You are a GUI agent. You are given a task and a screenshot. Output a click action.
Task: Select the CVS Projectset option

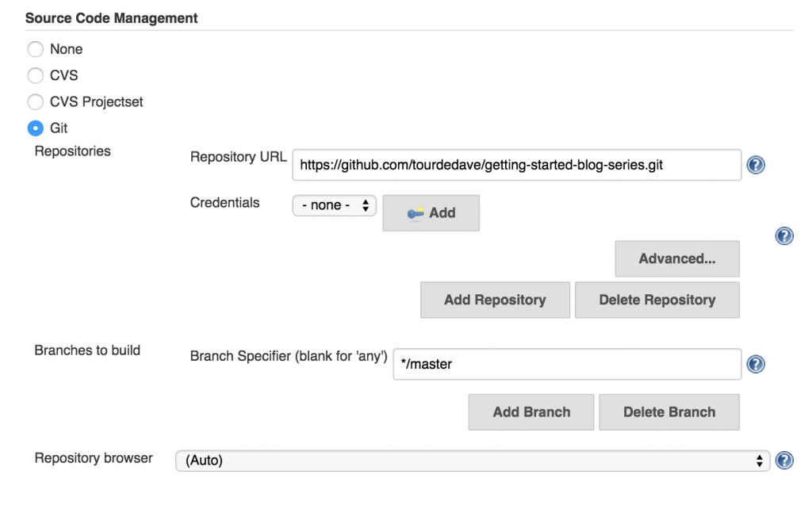pyautogui.click(x=35, y=101)
